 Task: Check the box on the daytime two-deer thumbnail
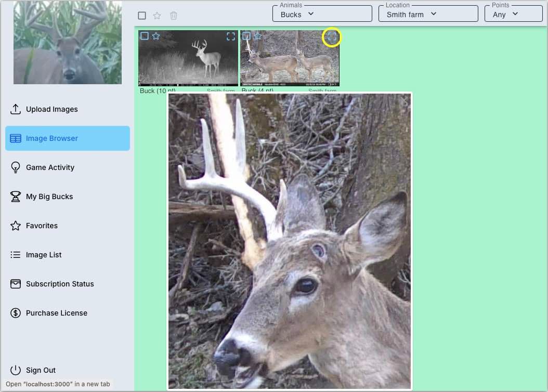tap(246, 36)
